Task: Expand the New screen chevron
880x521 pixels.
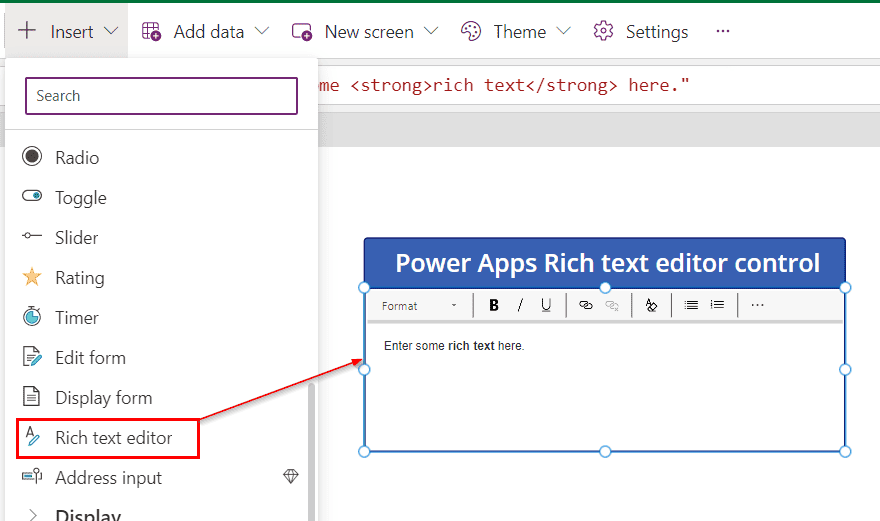Action: [x=431, y=31]
